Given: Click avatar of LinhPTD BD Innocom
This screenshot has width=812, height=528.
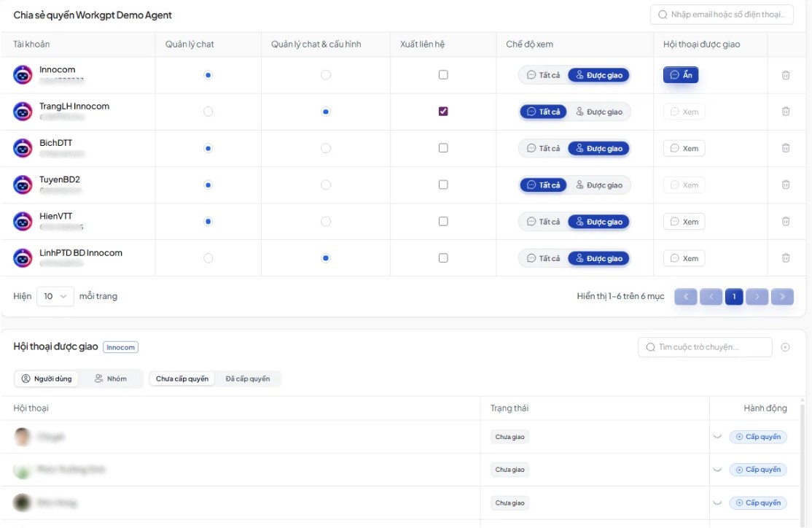Looking at the screenshot, I should click(23, 258).
